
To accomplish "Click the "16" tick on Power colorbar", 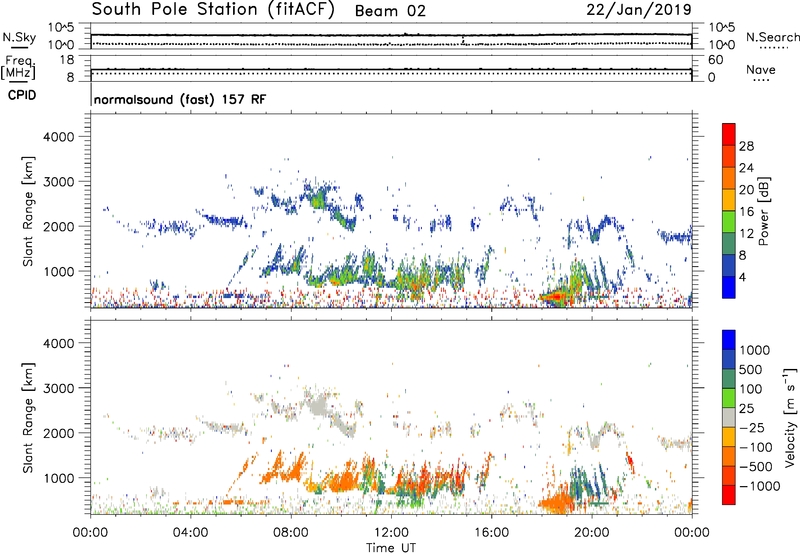I will (x=746, y=212).
